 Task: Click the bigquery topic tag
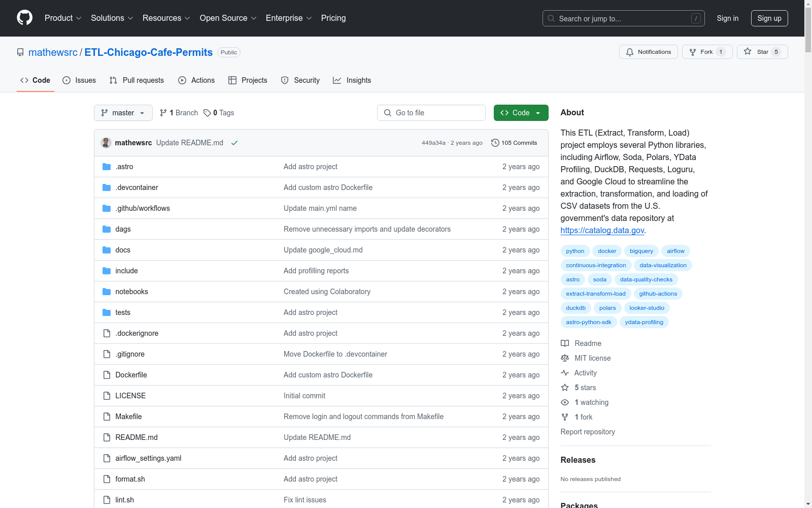(641, 251)
